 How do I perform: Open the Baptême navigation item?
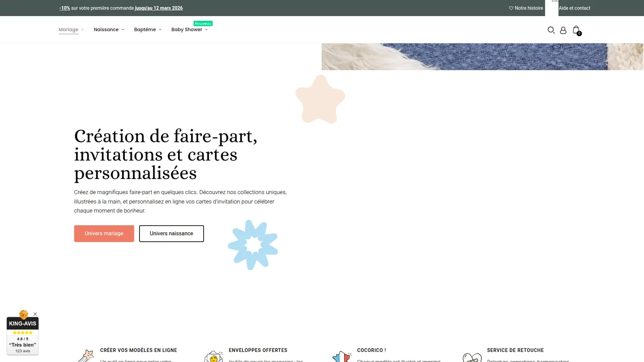pos(145,30)
